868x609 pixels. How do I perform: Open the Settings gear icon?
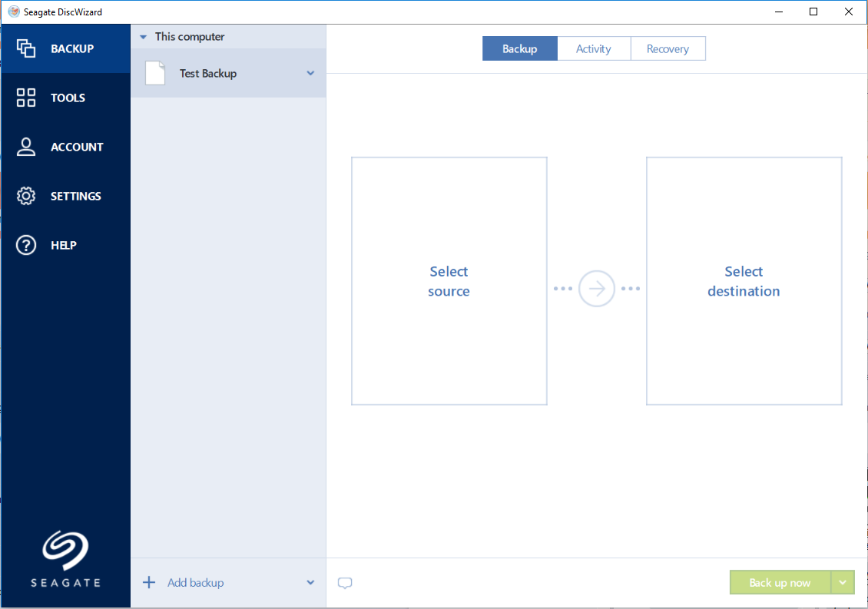[25, 196]
